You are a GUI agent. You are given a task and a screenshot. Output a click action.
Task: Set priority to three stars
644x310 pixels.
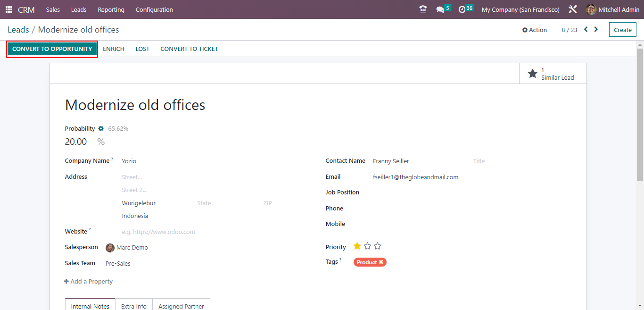point(377,246)
